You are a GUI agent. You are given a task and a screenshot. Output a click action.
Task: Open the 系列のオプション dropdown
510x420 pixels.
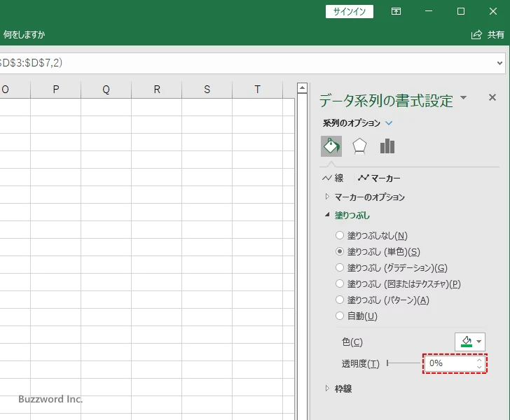click(x=389, y=123)
